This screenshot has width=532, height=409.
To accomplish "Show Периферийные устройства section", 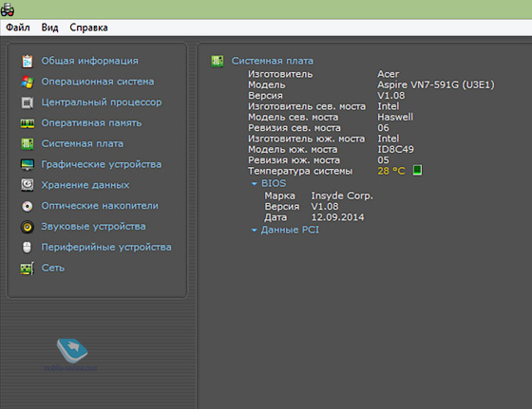I will click(106, 247).
